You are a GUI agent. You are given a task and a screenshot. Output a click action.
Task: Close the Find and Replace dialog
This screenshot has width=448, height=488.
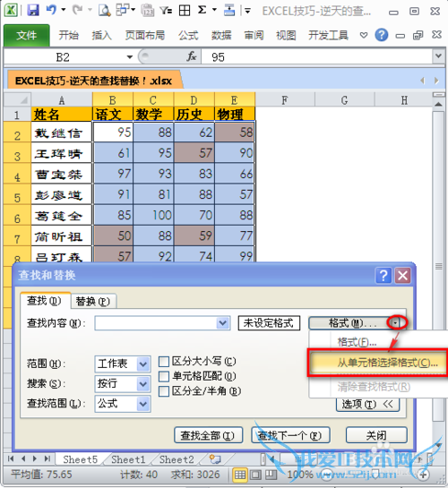coord(403,276)
